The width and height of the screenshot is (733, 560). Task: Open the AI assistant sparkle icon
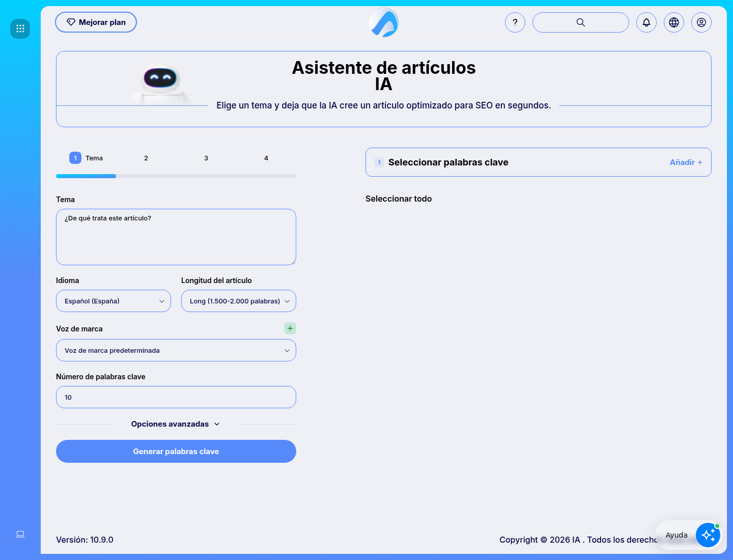coord(708,535)
